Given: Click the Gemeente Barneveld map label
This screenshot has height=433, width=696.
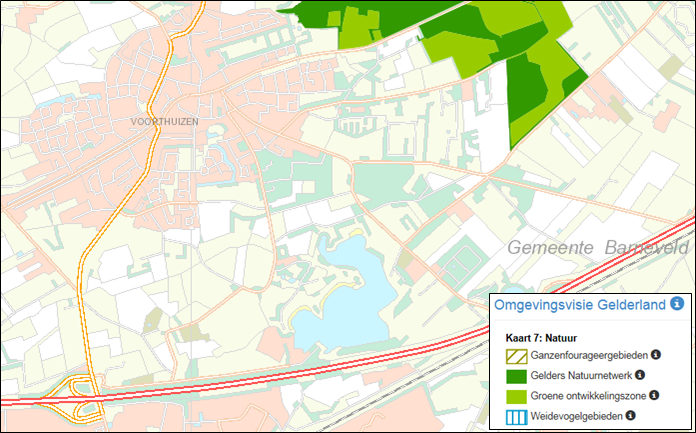Looking at the screenshot, I should pos(598,248).
